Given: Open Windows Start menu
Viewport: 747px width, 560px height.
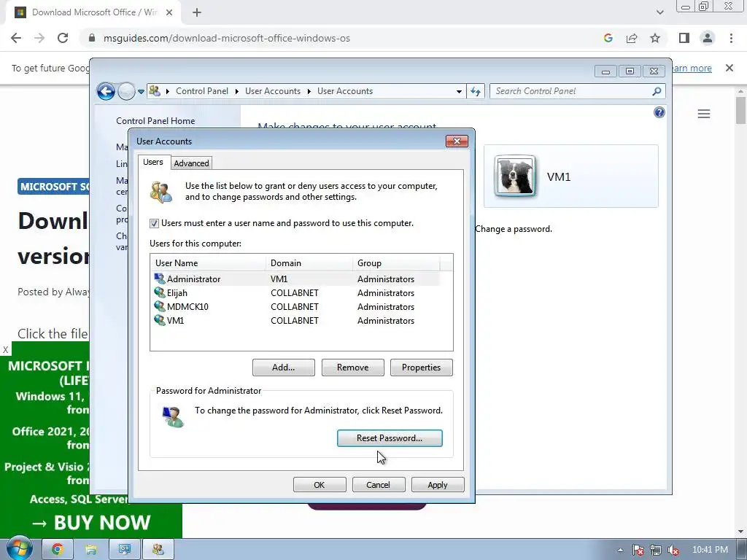Looking at the screenshot, I should click(19, 548).
